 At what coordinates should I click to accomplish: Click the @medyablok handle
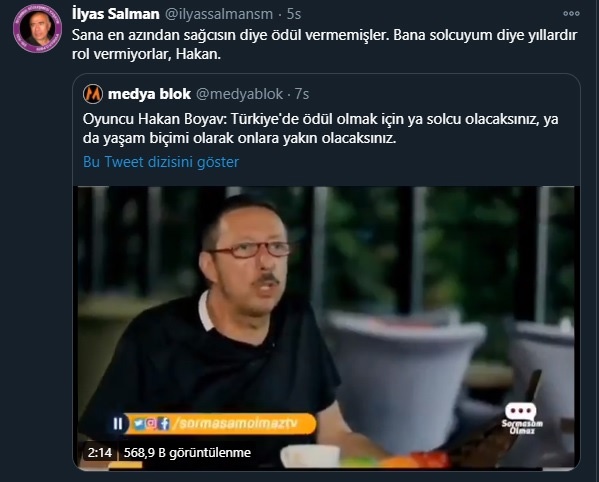(240, 94)
